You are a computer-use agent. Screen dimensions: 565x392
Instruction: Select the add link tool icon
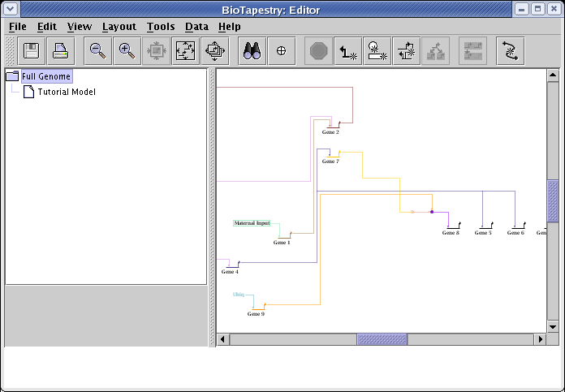pos(349,51)
